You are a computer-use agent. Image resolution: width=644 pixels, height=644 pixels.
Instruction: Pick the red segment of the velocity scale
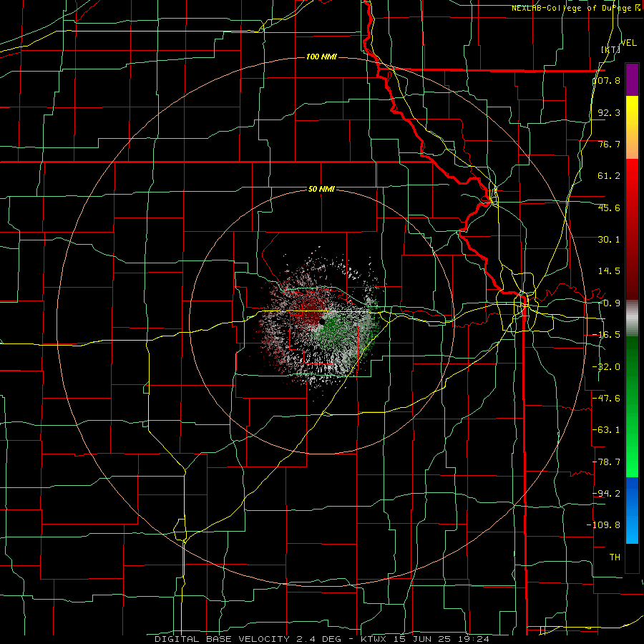coord(632,229)
